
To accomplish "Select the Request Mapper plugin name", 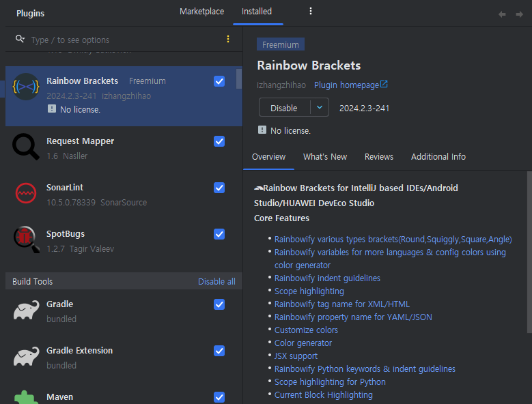I will coord(80,141).
